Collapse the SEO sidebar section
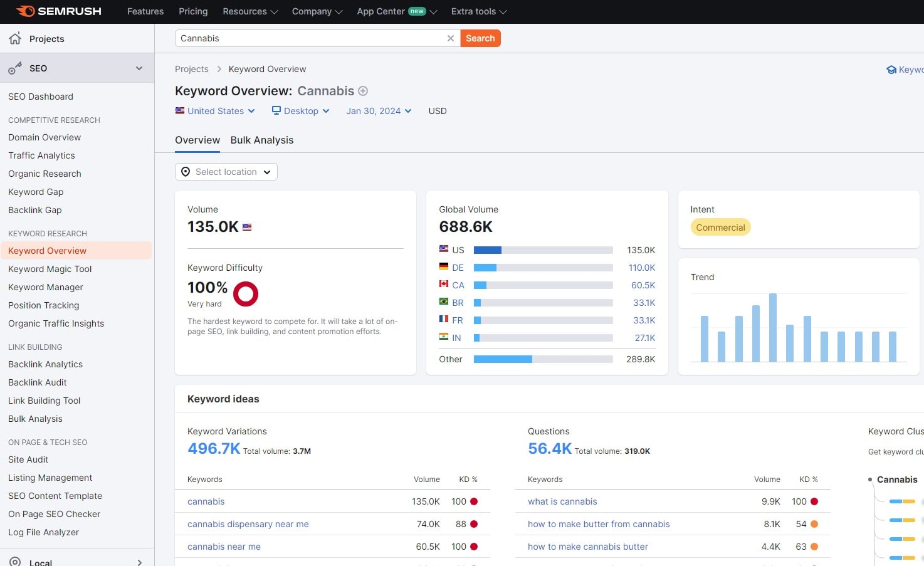 (139, 68)
